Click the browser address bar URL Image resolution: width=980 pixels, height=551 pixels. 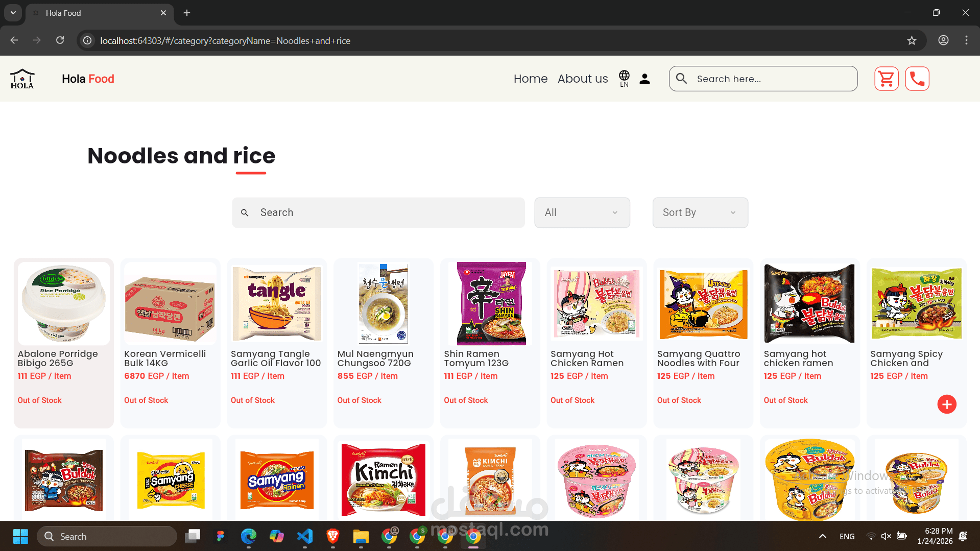pos(225,40)
